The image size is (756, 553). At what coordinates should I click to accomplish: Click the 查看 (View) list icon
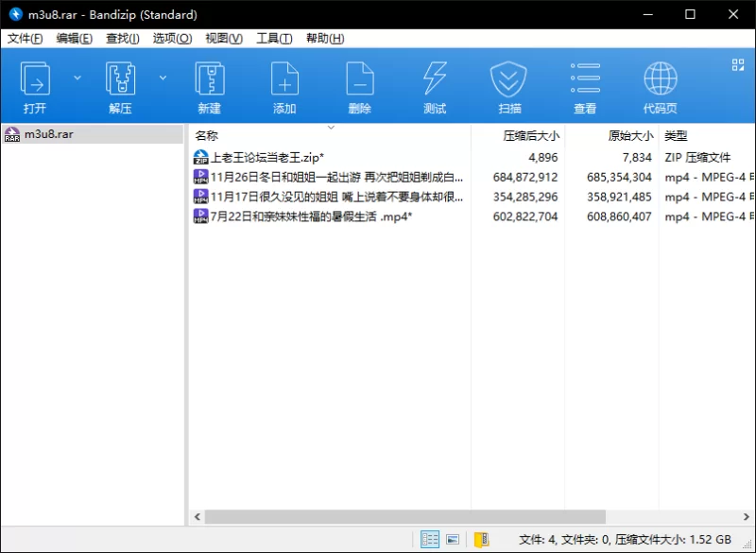tap(585, 78)
